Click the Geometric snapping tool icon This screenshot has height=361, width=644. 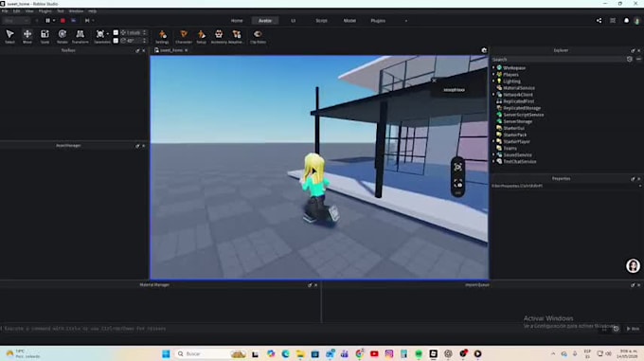point(99,34)
